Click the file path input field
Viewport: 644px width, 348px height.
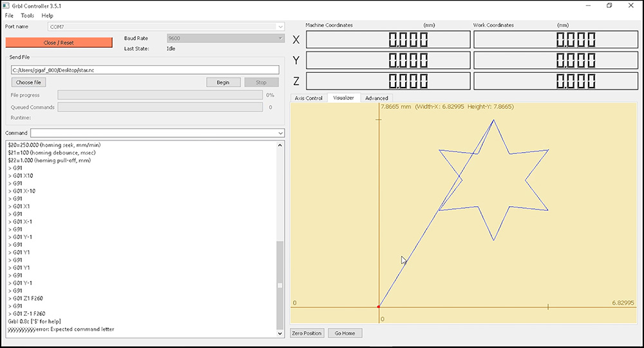(145, 70)
